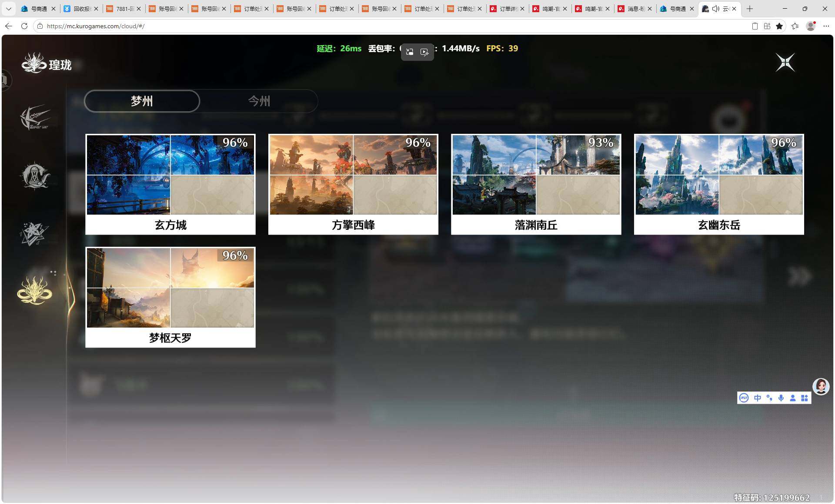Click the floating girl avatar assistant
The height and width of the screenshot is (504, 835).
pos(821,386)
